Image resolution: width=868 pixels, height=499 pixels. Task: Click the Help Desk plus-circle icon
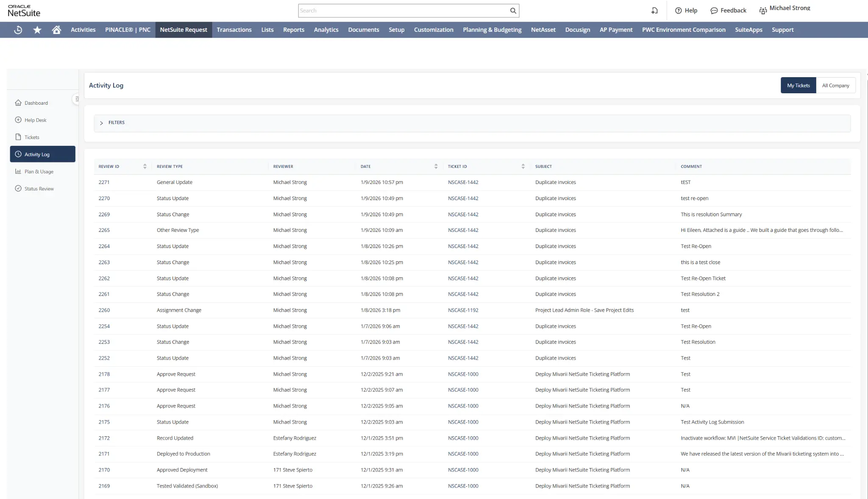[18, 120]
